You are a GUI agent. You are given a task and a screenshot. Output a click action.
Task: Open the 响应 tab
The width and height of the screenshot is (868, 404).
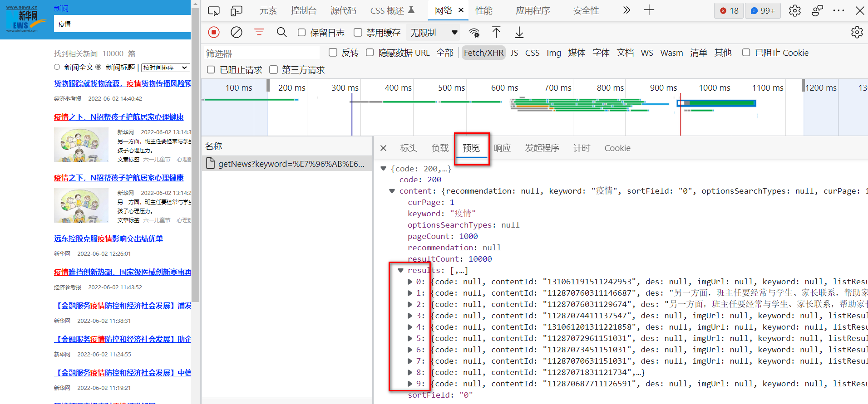coord(502,148)
